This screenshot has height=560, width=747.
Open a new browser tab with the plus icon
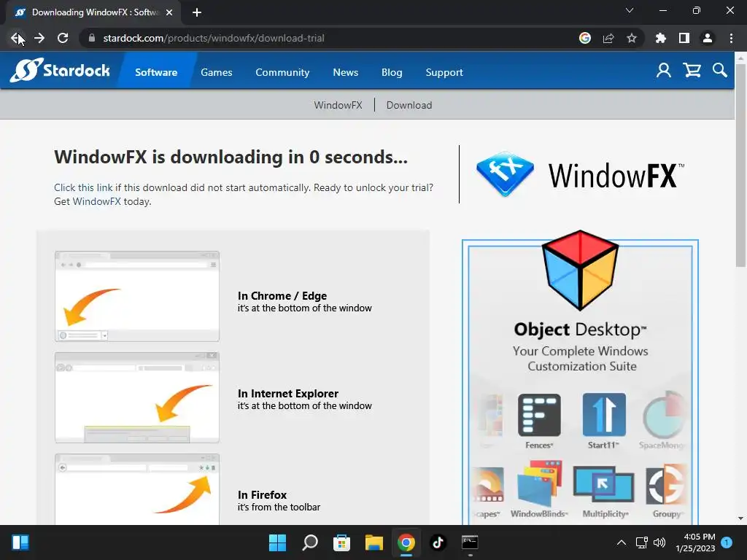(197, 12)
